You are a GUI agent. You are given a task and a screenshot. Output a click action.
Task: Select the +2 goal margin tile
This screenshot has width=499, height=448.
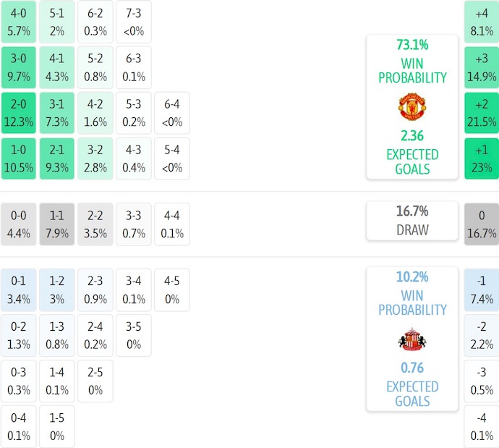[482, 112]
